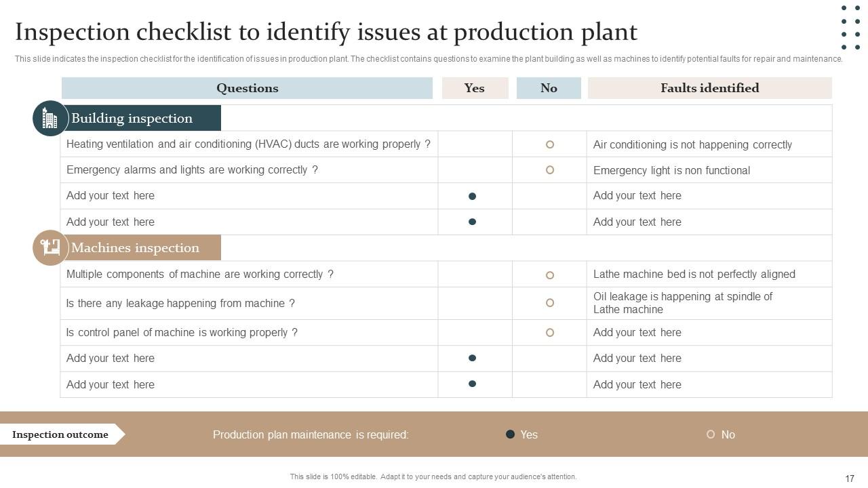
Task: Click the Faults identified column header
Action: pyautogui.click(x=709, y=88)
